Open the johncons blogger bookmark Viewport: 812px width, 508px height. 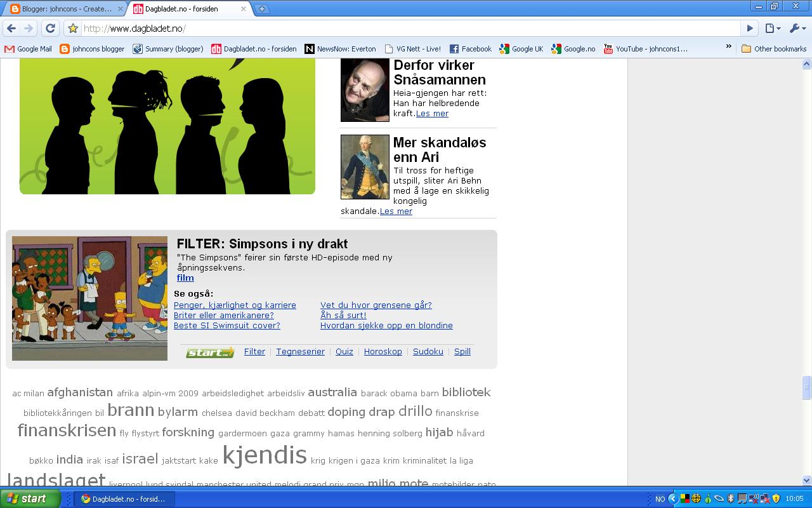[x=92, y=49]
